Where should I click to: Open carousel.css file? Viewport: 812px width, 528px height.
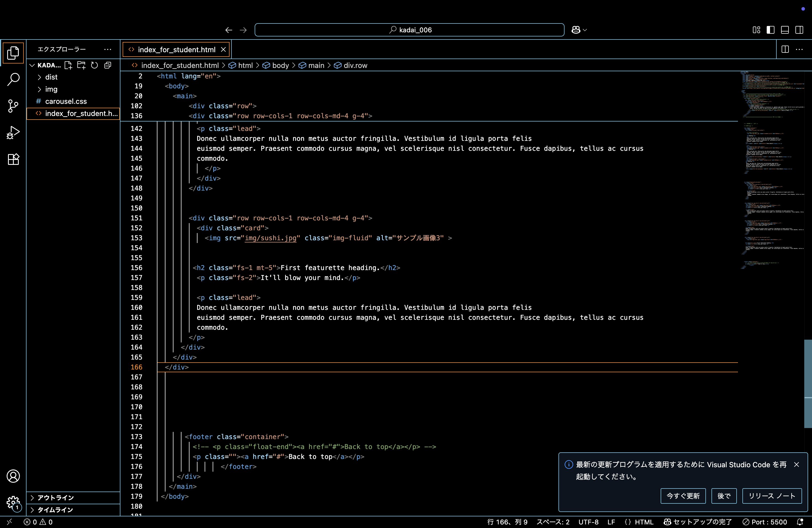point(73,101)
